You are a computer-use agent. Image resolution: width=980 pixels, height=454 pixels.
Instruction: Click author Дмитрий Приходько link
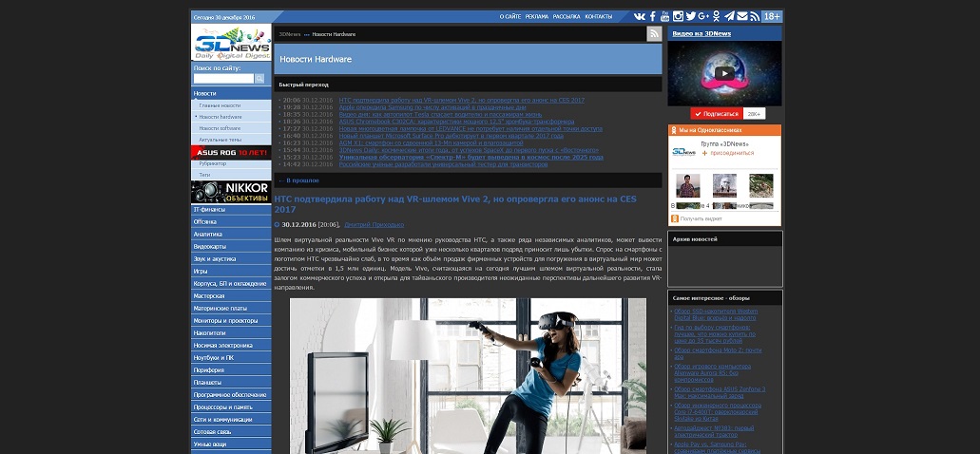pyautogui.click(x=374, y=225)
